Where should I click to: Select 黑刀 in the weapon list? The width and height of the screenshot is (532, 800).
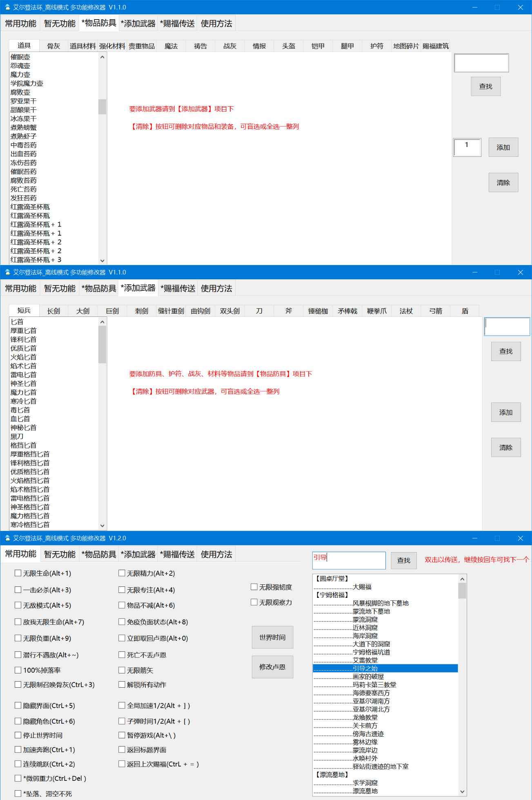click(x=17, y=437)
